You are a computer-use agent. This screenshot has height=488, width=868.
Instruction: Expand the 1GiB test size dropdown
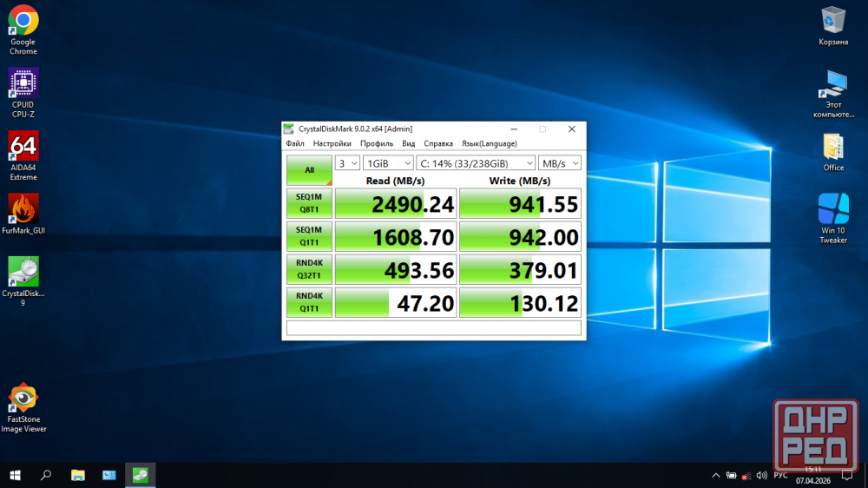[x=388, y=163]
